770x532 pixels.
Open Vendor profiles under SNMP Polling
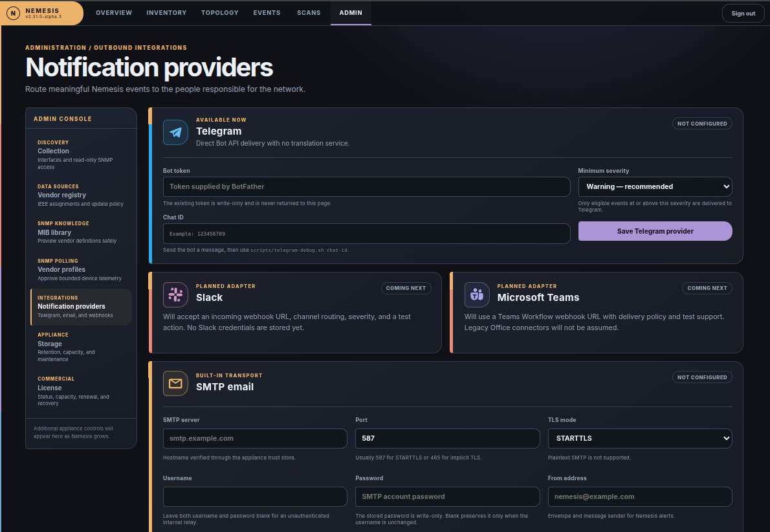tap(81, 269)
